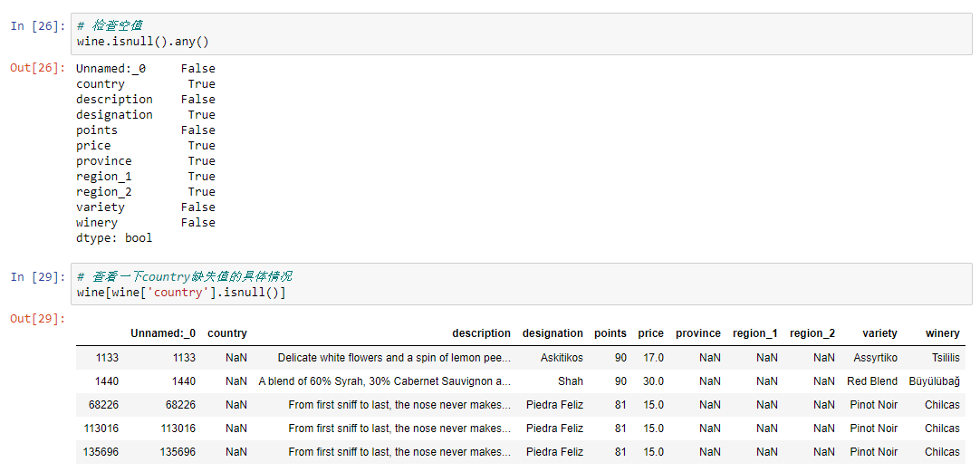Click the 检查空值 comment line
Screen dimensions: 980x472
tap(110, 25)
